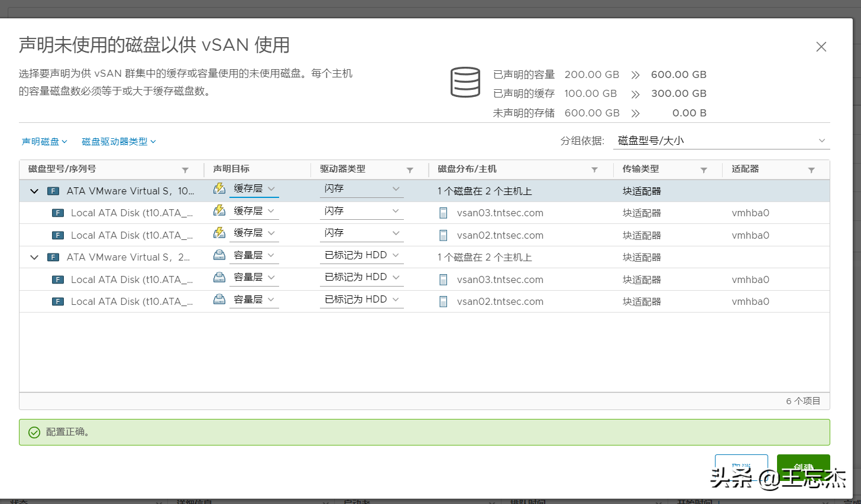Open 已标记为 HDD dropdown for 2... group
The image size is (861, 504).
[x=362, y=255]
